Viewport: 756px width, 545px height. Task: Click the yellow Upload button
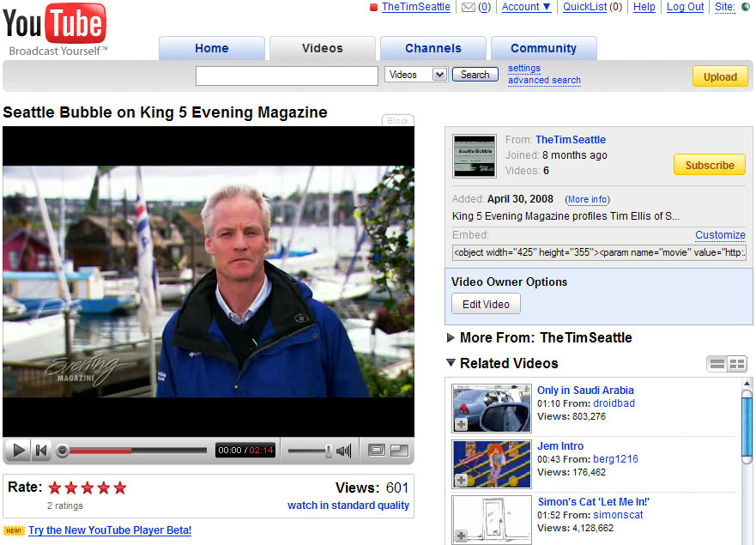[x=720, y=76]
